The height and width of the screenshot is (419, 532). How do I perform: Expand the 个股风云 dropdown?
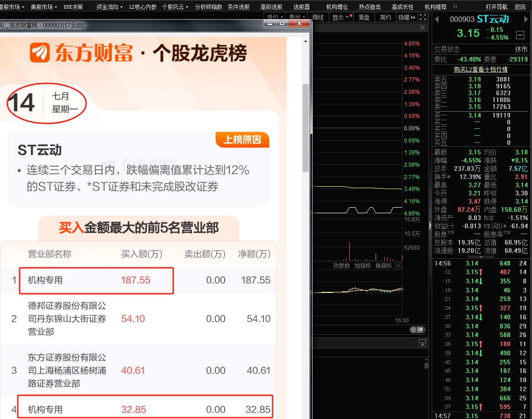point(175,7)
